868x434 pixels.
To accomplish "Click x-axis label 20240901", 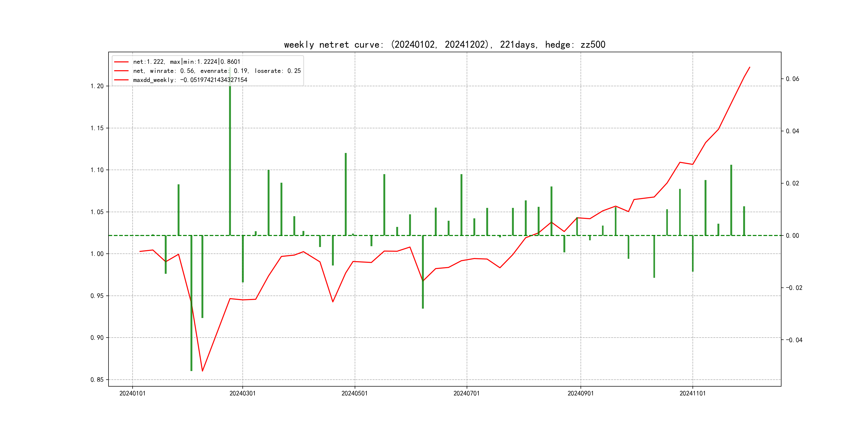I will point(580,393).
